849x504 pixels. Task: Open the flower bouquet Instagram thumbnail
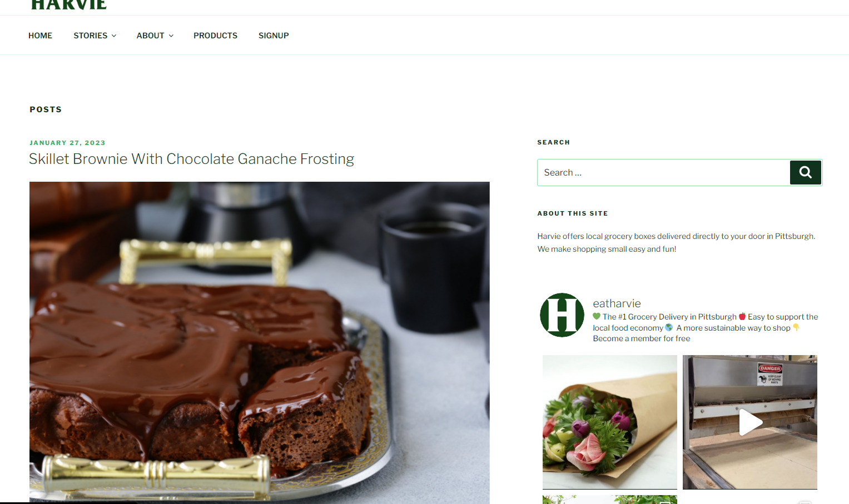pos(610,422)
